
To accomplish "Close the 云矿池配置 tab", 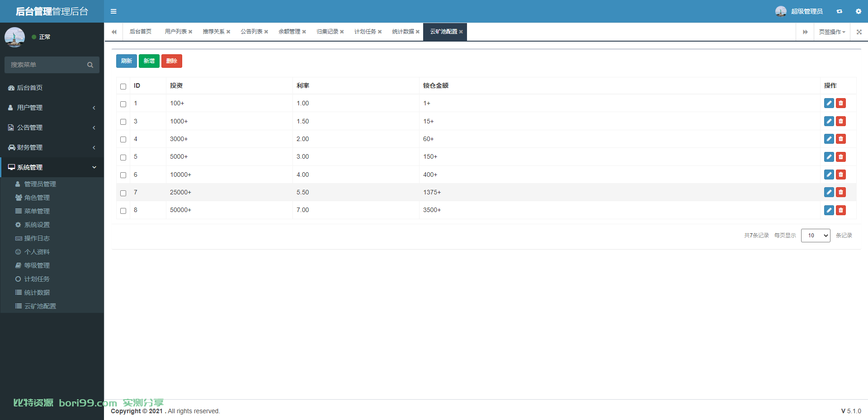I will coord(461,32).
